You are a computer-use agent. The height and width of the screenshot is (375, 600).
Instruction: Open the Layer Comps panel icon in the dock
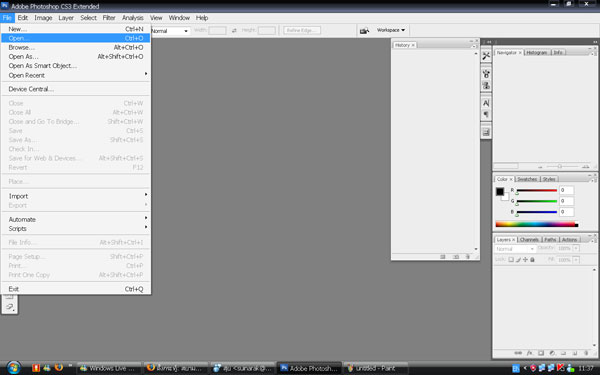486,132
